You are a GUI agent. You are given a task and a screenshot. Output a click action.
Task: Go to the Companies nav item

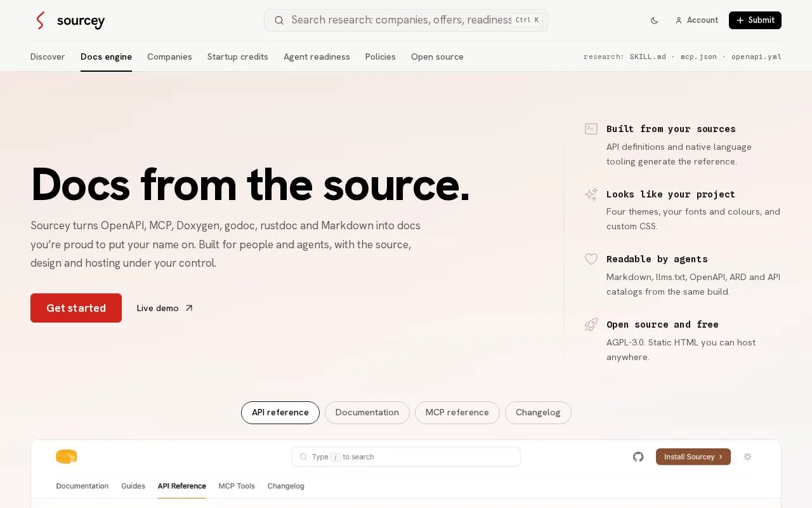coord(169,57)
